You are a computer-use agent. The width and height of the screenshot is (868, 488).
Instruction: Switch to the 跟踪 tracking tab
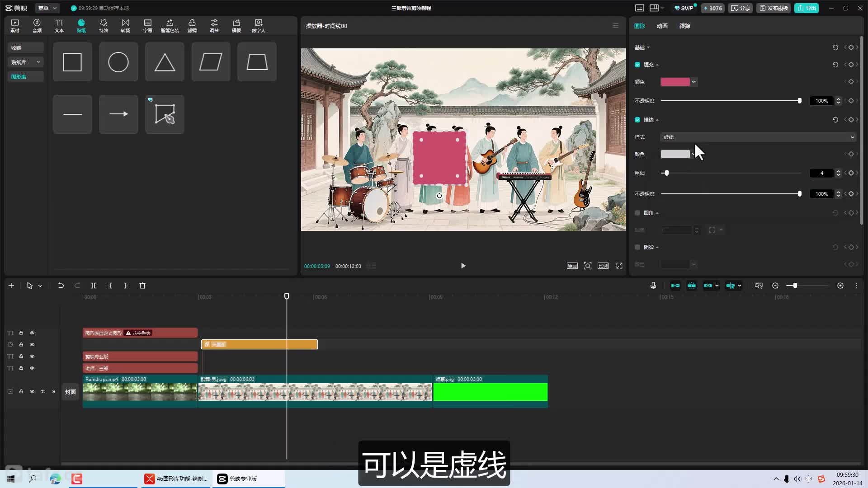pyautogui.click(x=684, y=26)
